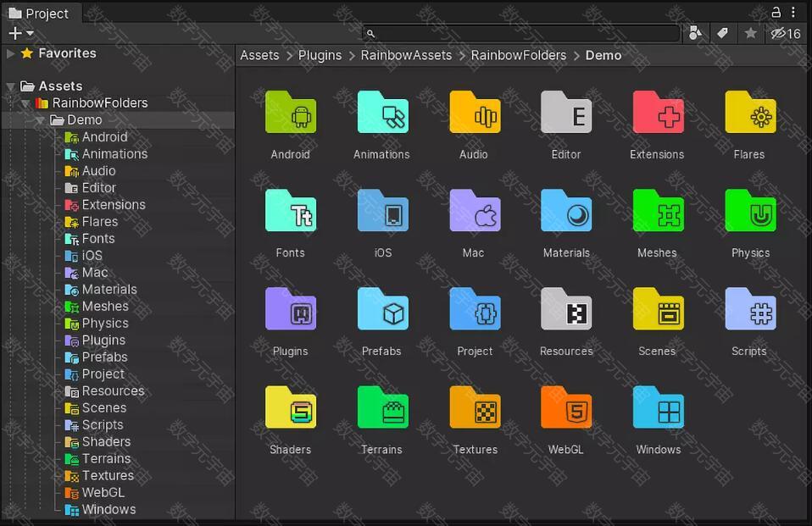Toggle the favorites star filter button
812x526 pixels.
pos(750,33)
